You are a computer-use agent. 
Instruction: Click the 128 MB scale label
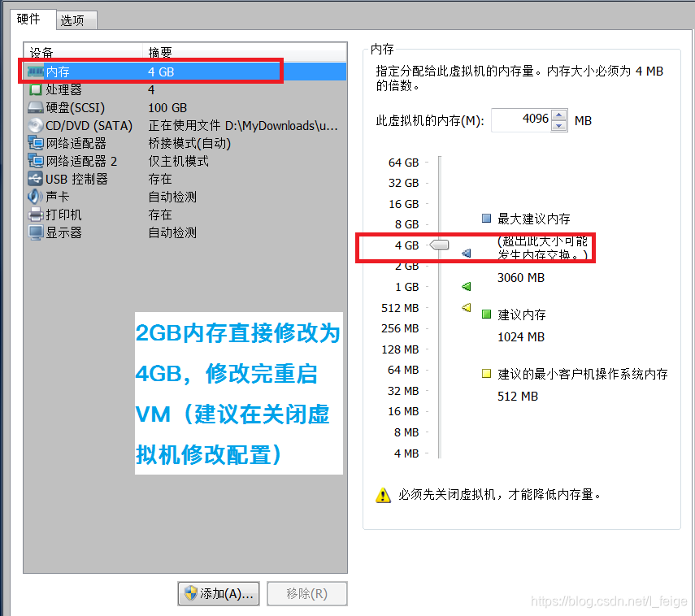coord(400,349)
